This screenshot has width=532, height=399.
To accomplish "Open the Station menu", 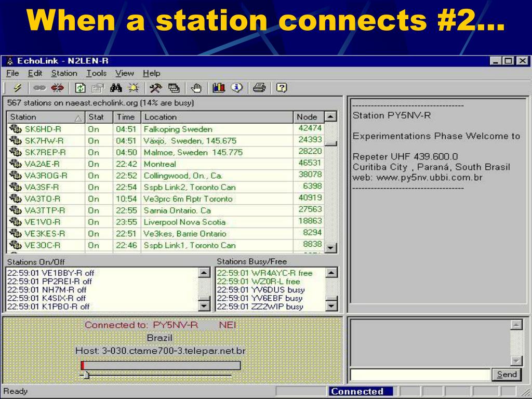I will (64, 73).
